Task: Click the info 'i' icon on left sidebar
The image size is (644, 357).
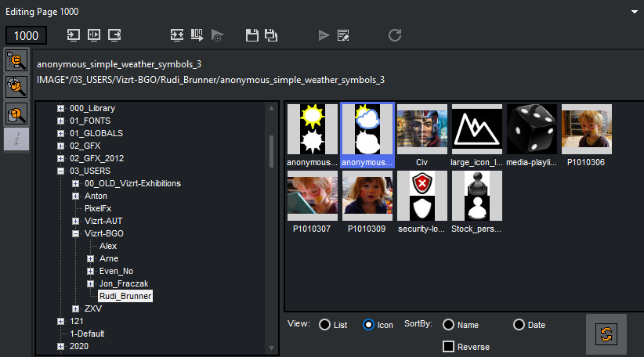Action: tap(16, 140)
